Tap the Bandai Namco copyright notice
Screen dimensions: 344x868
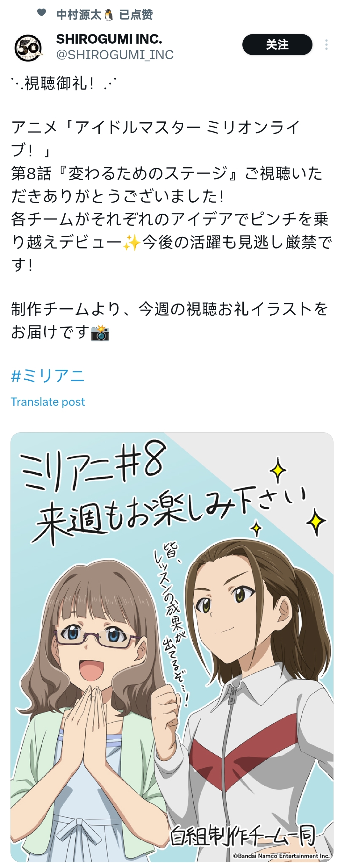pyautogui.click(x=281, y=856)
